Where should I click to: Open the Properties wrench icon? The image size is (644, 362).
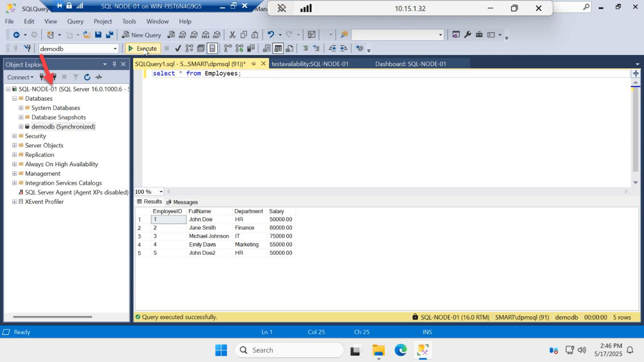[x=468, y=34]
